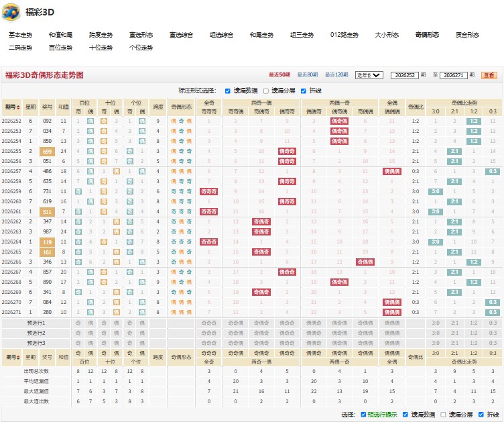The image size is (504, 424).
Task: Select period cell 2026260
Action: [11, 202]
